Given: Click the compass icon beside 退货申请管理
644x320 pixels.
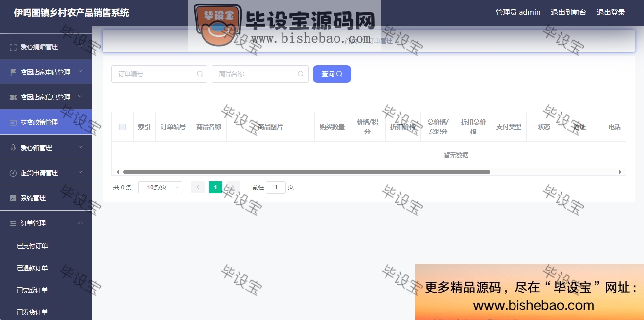Looking at the screenshot, I should click(13, 173).
